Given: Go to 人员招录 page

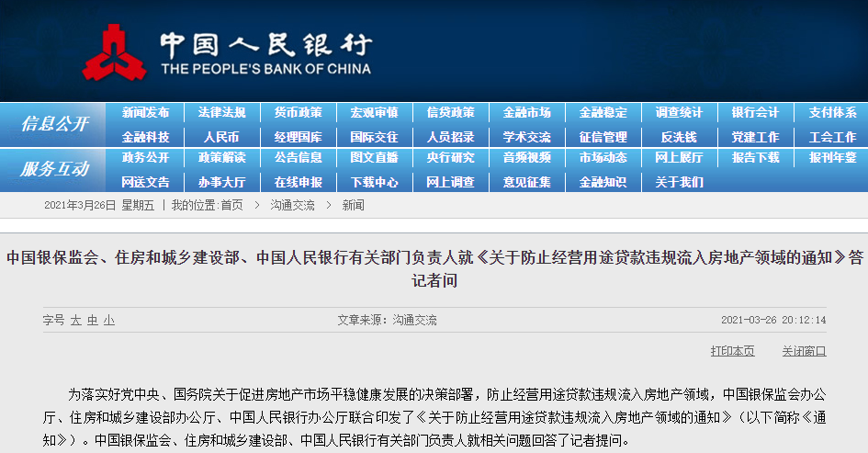Looking at the screenshot, I should pyautogui.click(x=451, y=137).
